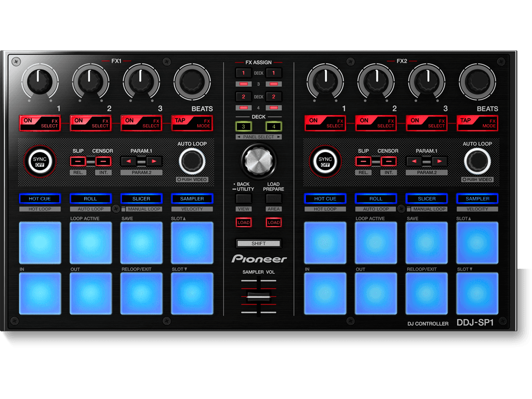Assign FX1 to deck 1
532x399 pixels.
[243, 73]
